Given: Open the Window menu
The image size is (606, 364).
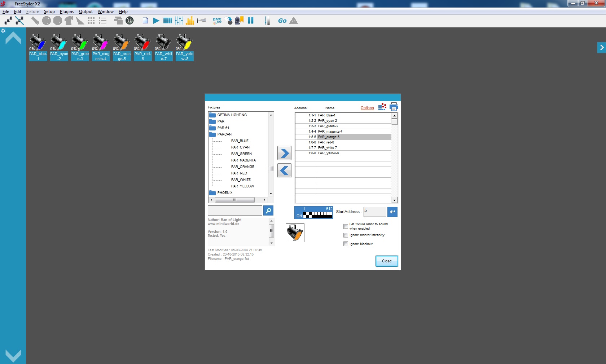Looking at the screenshot, I should [x=106, y=12].
